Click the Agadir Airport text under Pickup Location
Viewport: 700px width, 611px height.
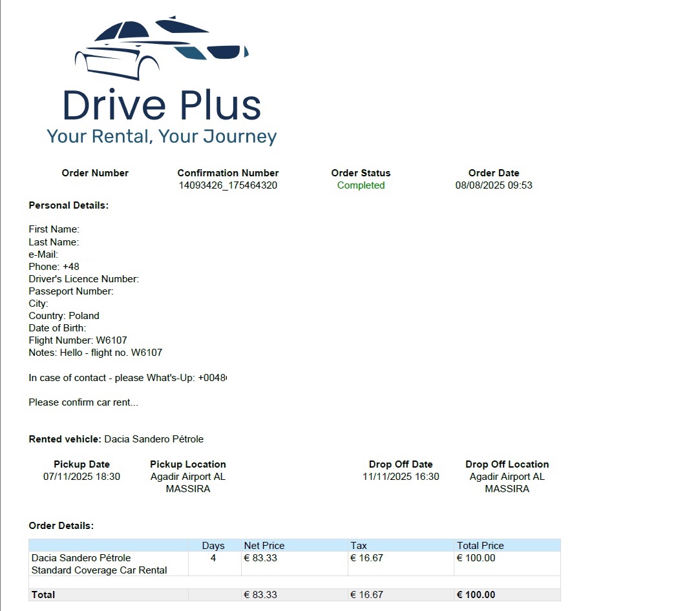(188, 483)
